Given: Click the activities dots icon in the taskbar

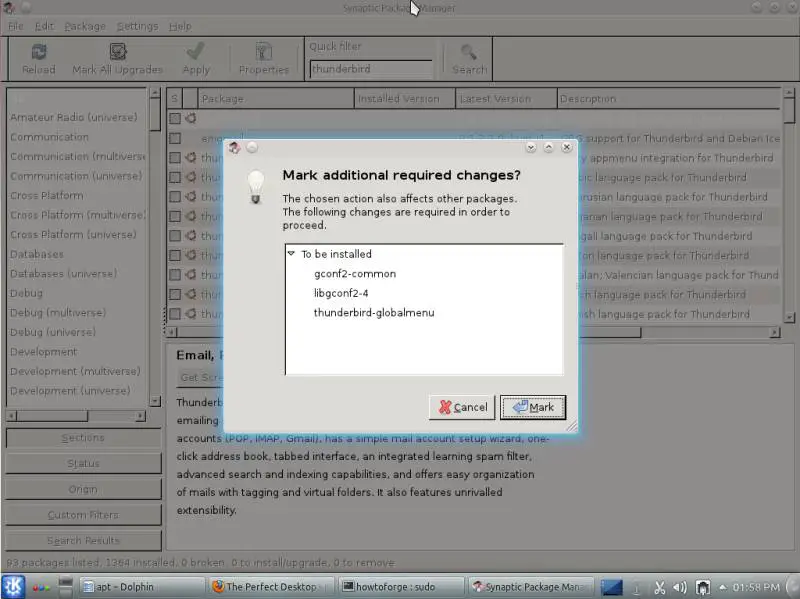Looking at the screenshot, I should 41,587.
